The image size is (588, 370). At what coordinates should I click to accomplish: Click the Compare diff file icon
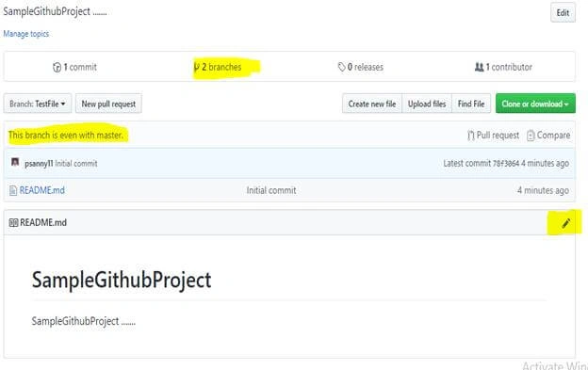531,136
